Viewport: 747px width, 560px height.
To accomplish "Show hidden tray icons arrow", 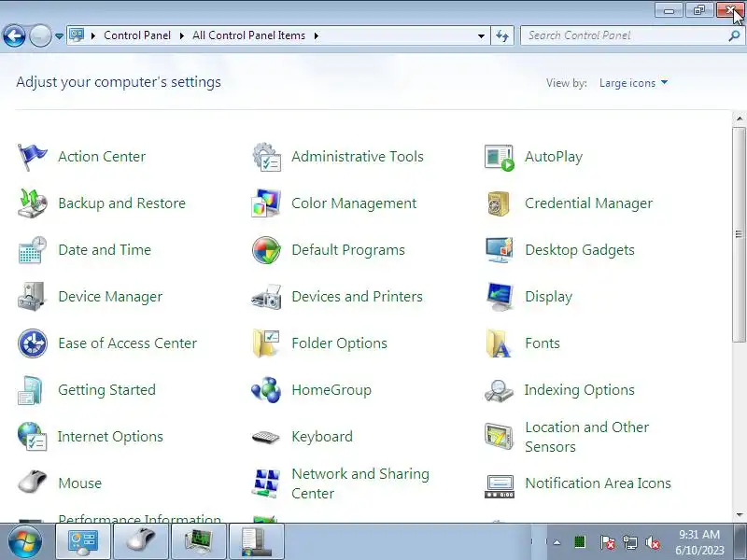I will (x=557, y=542).
